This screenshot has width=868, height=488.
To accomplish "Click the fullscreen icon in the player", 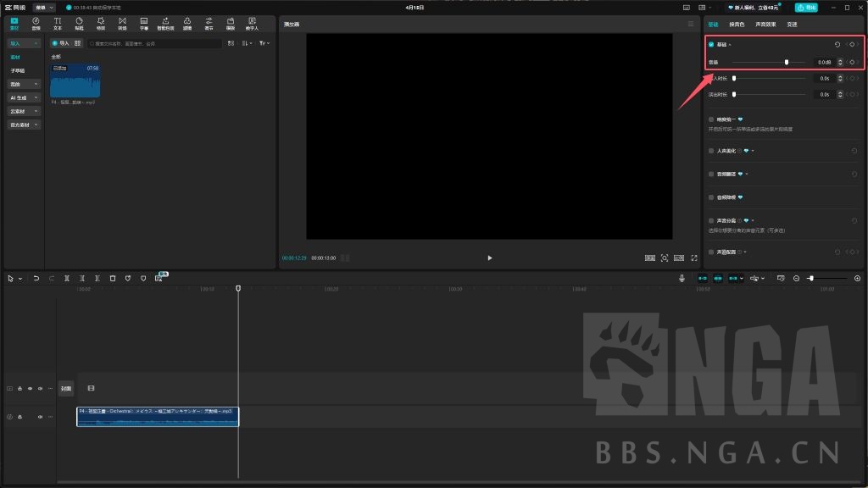I will [694, 258].
